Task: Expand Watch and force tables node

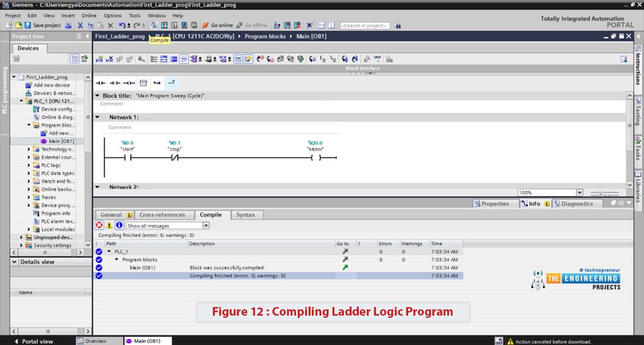Action: pos(29,181)
